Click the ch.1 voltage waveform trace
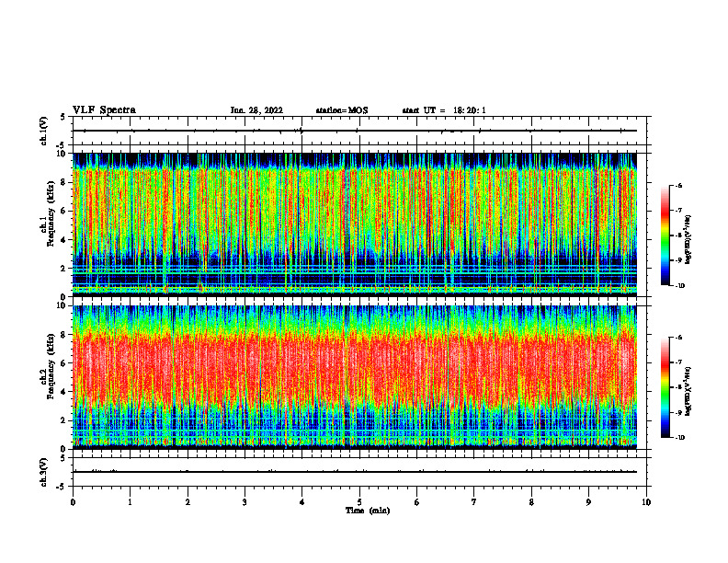Image resolution: width=728 pixels, height=563 pixels. pos(354,131)
